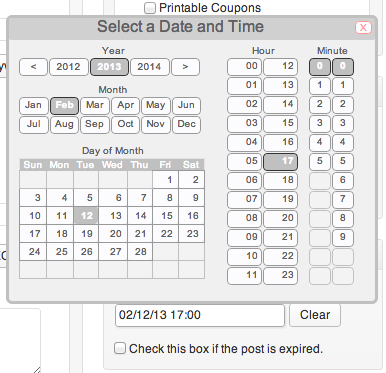
Task: Set minute ones digit to 6
Action: coord(343,181)
